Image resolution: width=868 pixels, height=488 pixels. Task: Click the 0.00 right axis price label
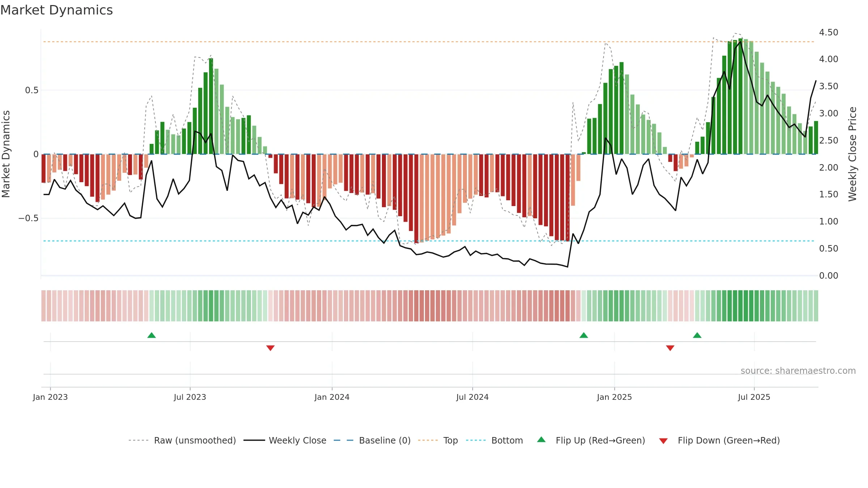[x=829, y=276]
